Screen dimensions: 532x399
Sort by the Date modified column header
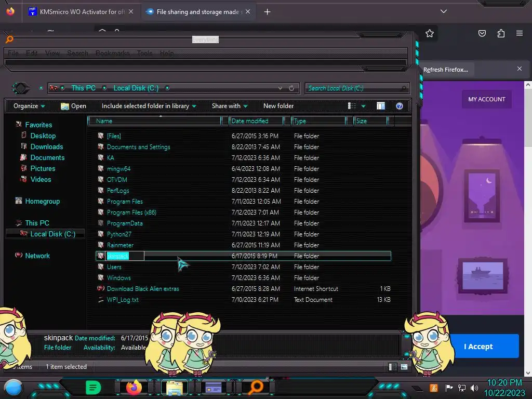(x=256, y=121)
